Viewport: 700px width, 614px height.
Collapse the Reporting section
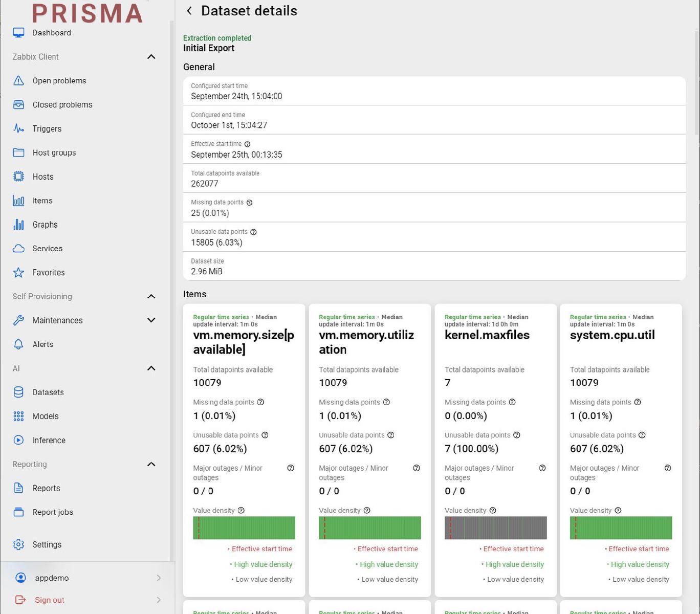click(151, 464)
